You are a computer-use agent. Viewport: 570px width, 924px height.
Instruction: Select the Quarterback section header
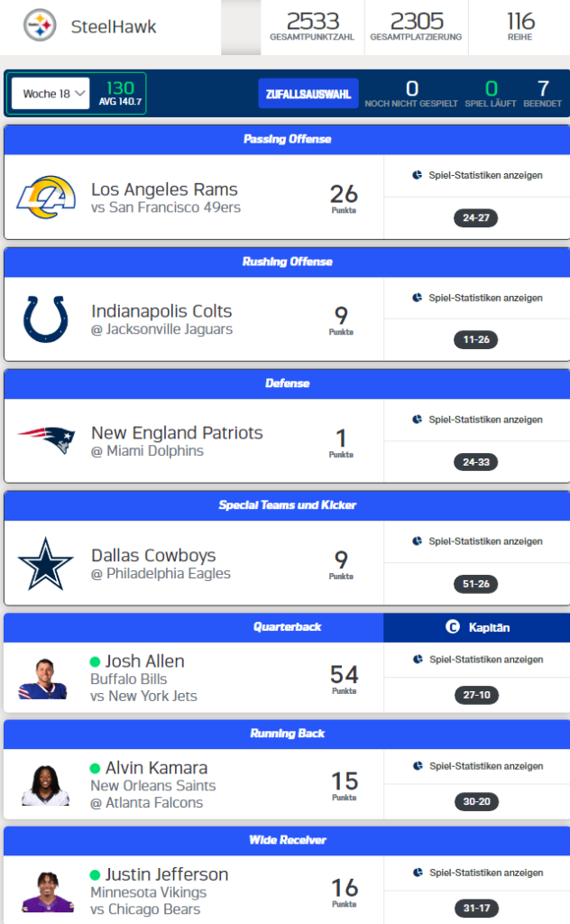287,626
